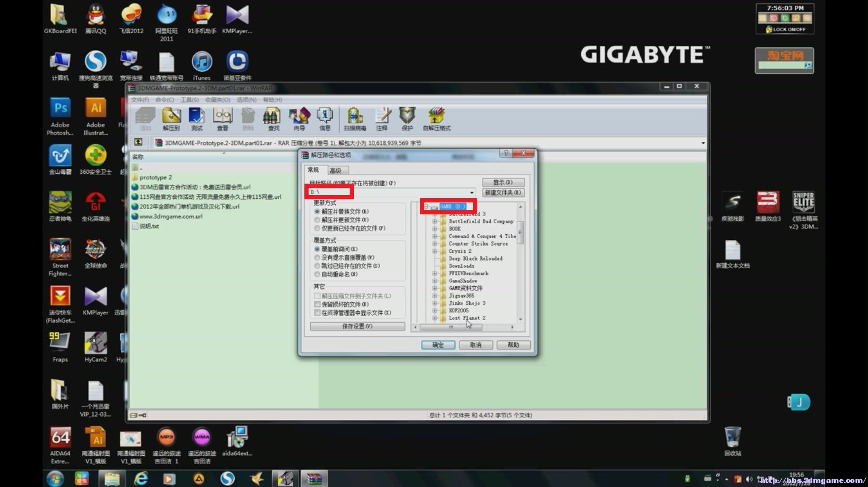Viewport: 868px width, 487px height.
Task: Open the AIDA64 Extreme desktop icon
Action: (60, 445)
